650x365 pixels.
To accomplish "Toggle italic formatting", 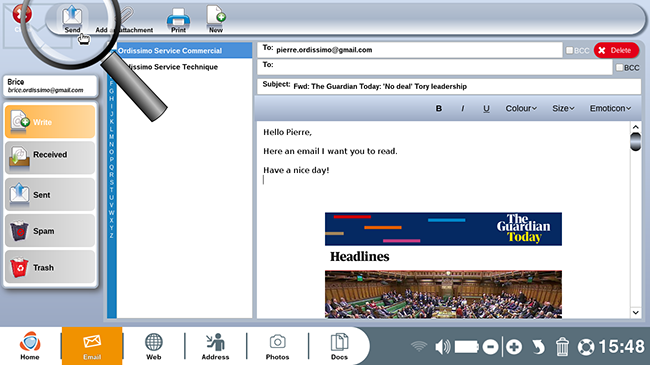I will pyautogui.click(x=463, y=108).
